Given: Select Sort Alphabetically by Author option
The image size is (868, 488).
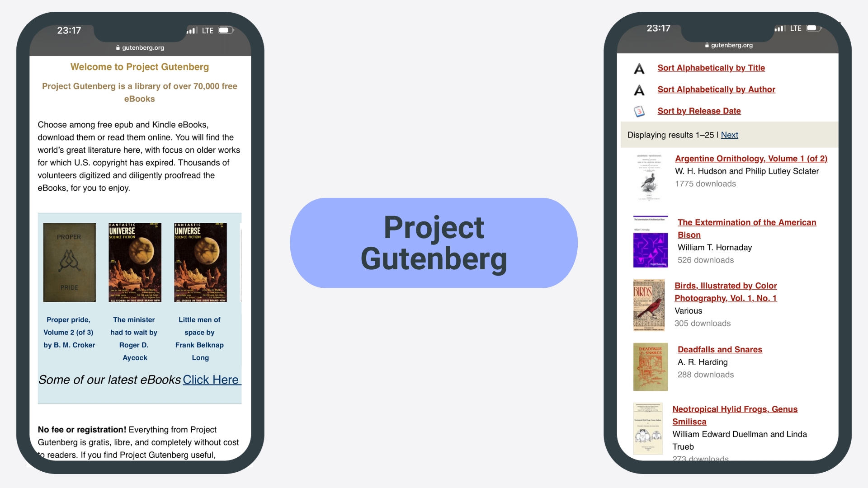Looking at the screenshot, I should click(x=716, y=89).
